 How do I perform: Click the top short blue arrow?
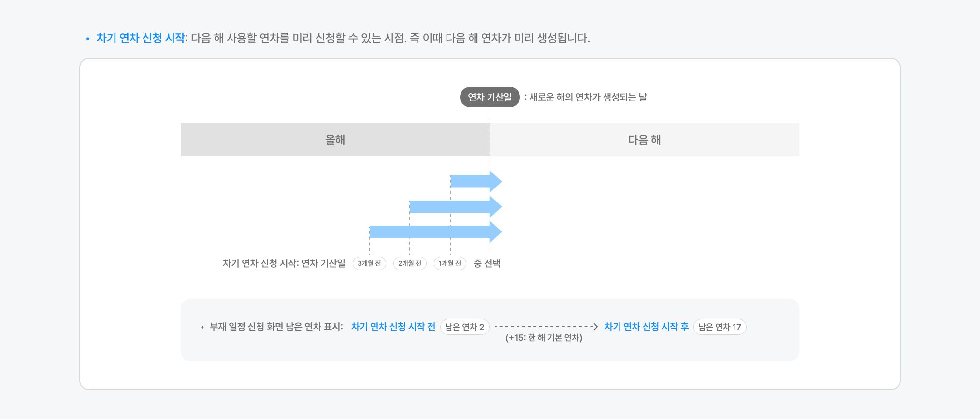[476, 182]
